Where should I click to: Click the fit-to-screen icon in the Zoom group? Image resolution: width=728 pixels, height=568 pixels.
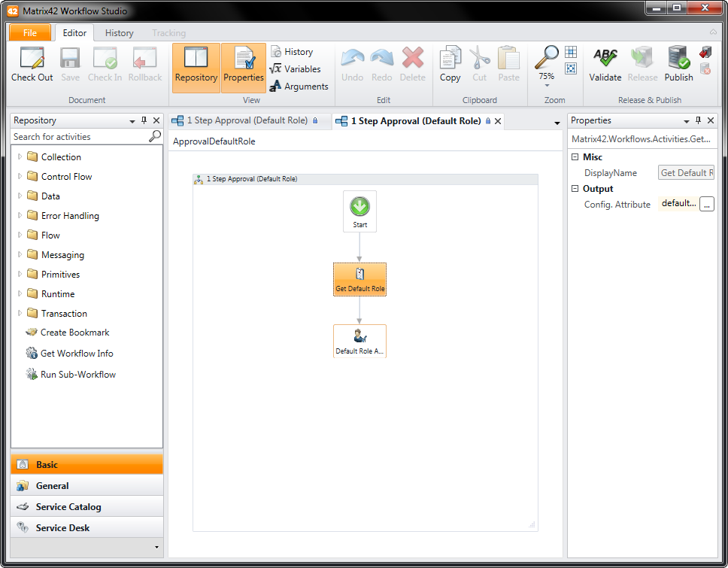[571, 68]
